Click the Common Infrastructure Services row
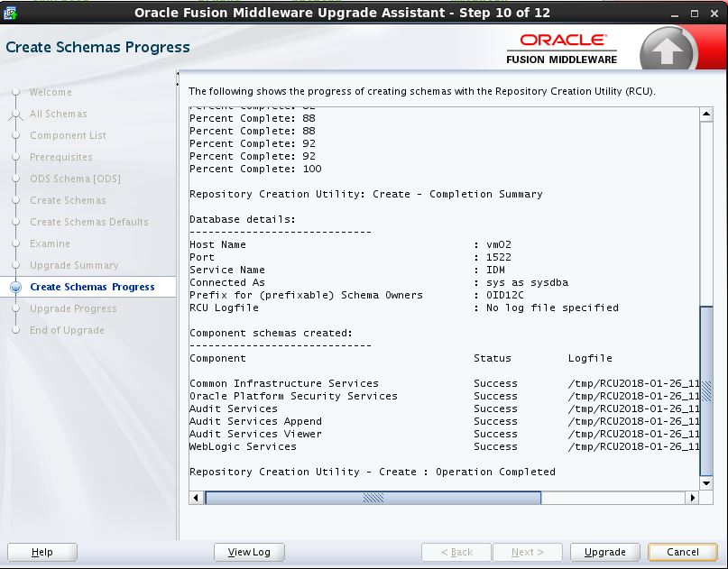Screen dimensions: 728x569 (445, 383)
